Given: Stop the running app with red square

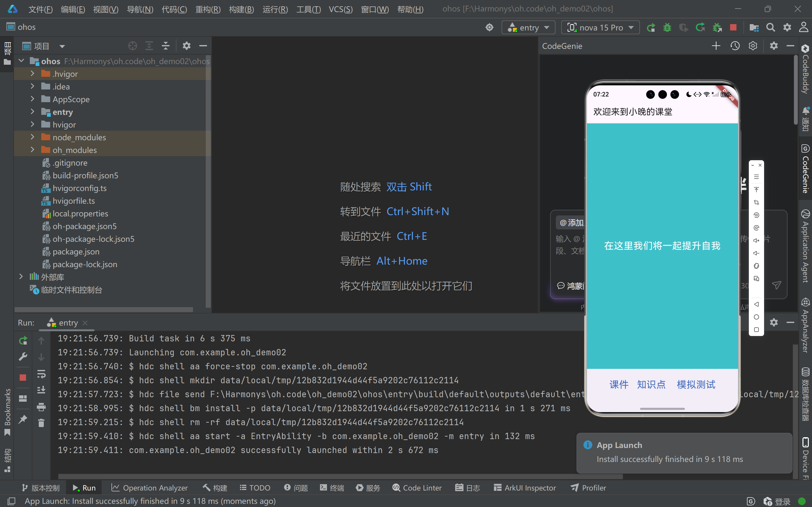Looking at the screenshot, I should point(733,28).
